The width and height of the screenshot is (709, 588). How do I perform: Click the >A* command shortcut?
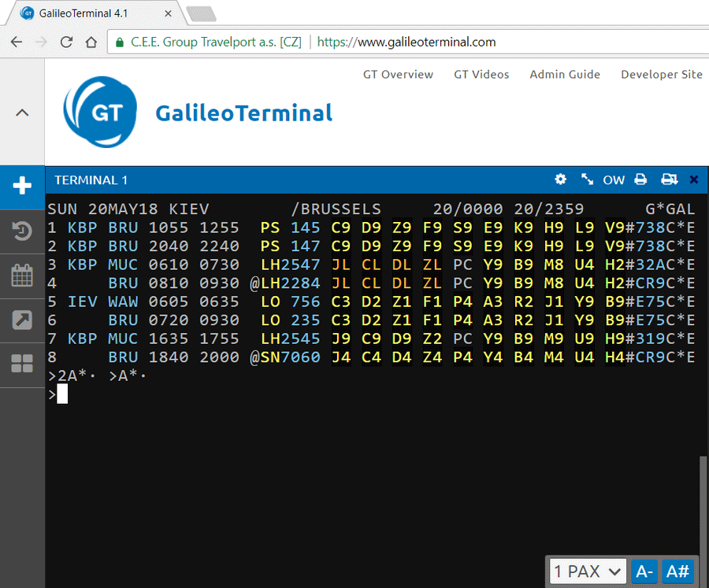point(128,375)
